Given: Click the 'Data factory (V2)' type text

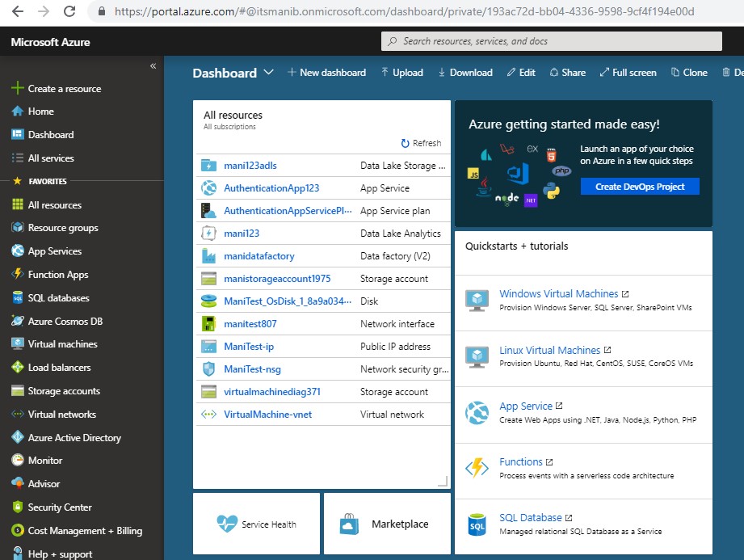Looking at the screenshot, I should [395, 256].
